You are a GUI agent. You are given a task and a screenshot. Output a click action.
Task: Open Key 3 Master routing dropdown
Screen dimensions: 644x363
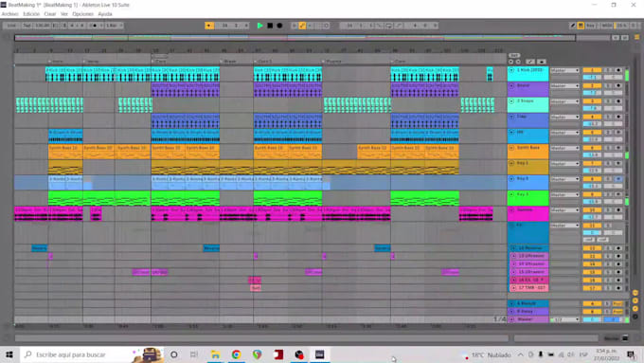pos(564,194)
